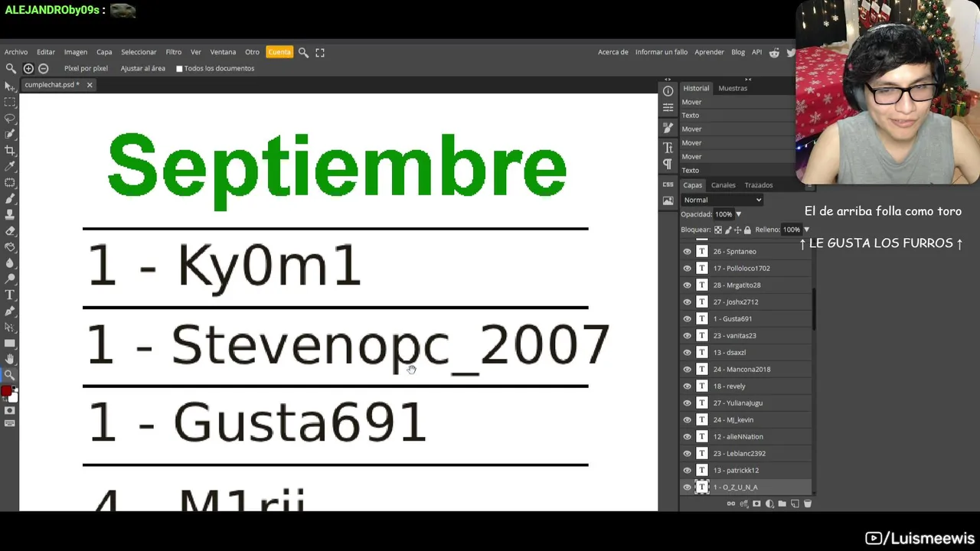Image resolution: width=980 pixels, height=551 pixels.
Task: Select the Eyedropper tool
Action: 9,167
